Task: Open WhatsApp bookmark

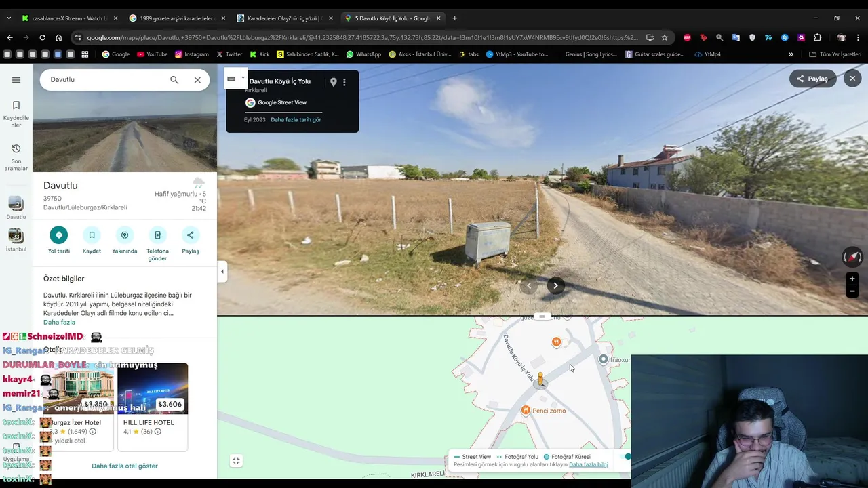Action: click(363, 54)
